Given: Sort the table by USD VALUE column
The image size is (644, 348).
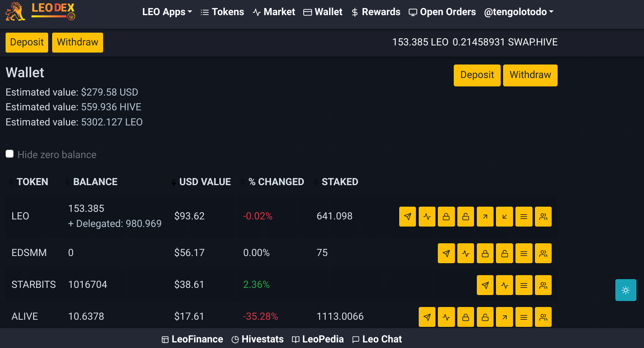Looking at the screenshot, I should click(205, 182).
